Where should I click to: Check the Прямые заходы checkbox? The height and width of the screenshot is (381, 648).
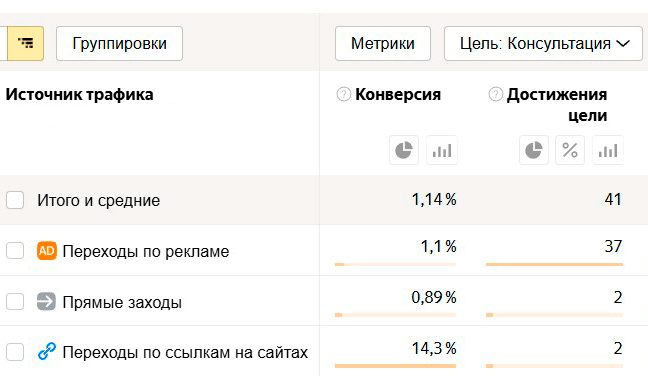click(15, 302)
